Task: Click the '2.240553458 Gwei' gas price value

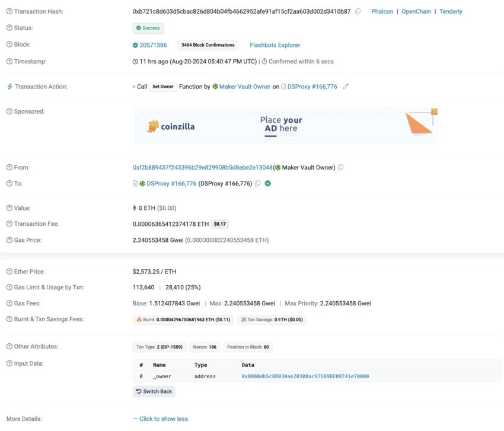Action: (158, 240)
